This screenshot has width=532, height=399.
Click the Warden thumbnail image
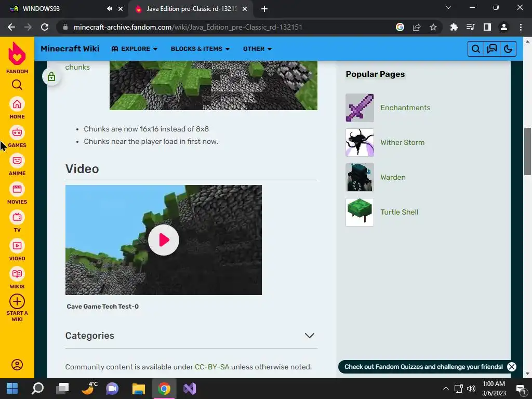coord(360,178)
